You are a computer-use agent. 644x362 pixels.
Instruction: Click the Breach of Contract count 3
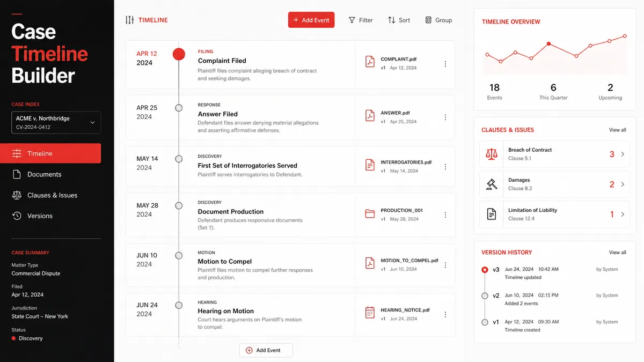(612, 154)
